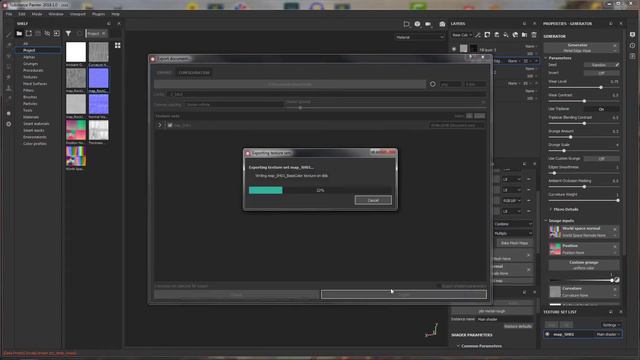Toggle the Use Custom Grunge switch
The width and height of the screenshot is (640, 360).
point(601,158)
